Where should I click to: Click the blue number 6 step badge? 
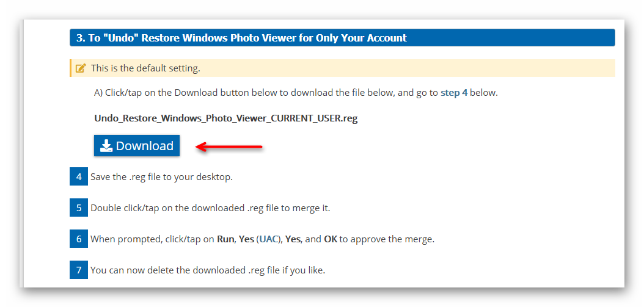coord(79,239)
